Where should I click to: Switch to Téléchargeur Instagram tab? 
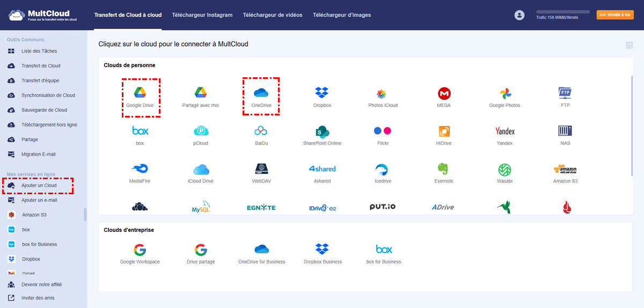pyautogui.click(x=202, y=15)
